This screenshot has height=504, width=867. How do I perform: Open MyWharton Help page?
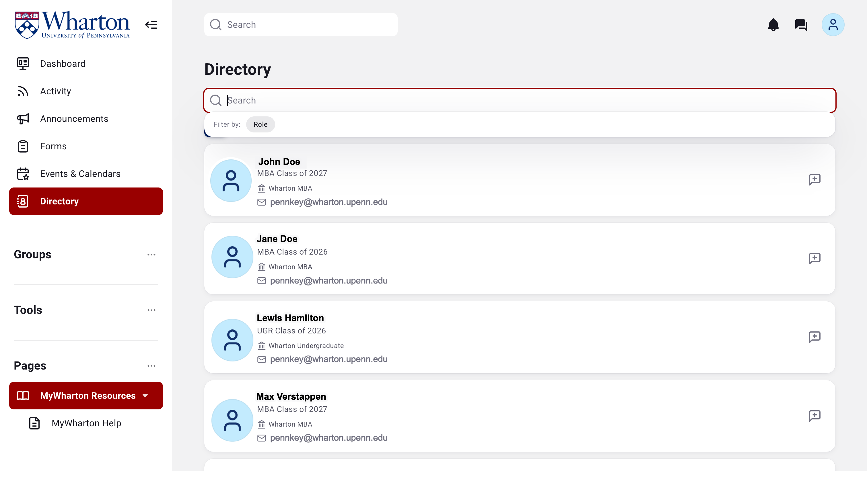86,423
